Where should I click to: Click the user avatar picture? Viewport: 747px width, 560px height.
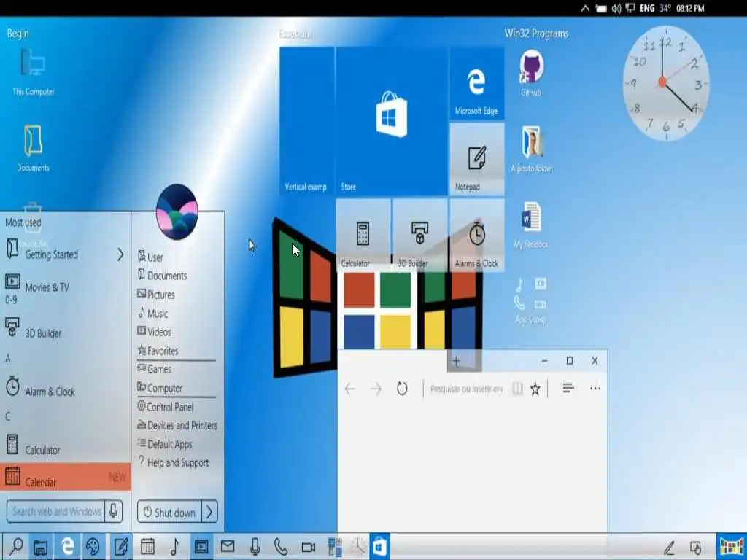coord(177,212)
